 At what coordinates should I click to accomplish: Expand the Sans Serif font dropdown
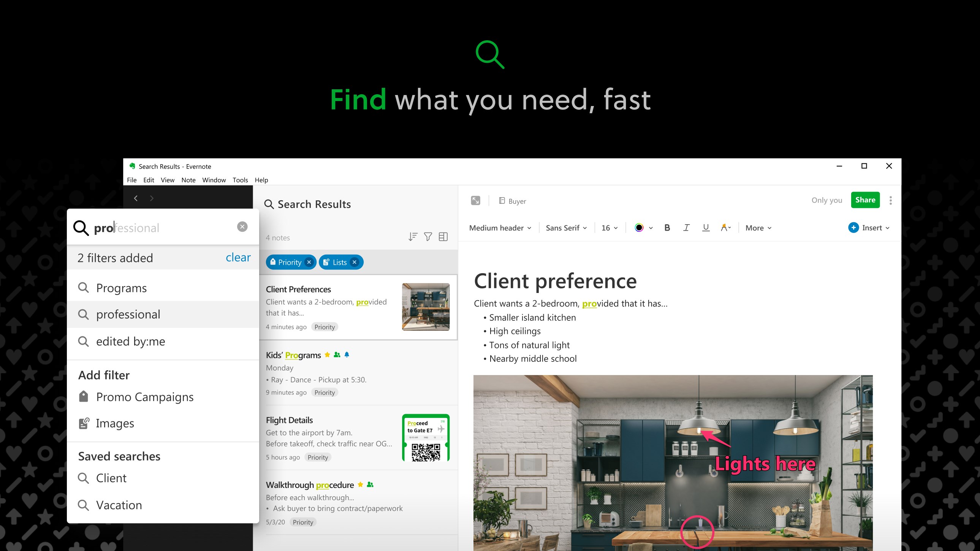click(566, 227)
